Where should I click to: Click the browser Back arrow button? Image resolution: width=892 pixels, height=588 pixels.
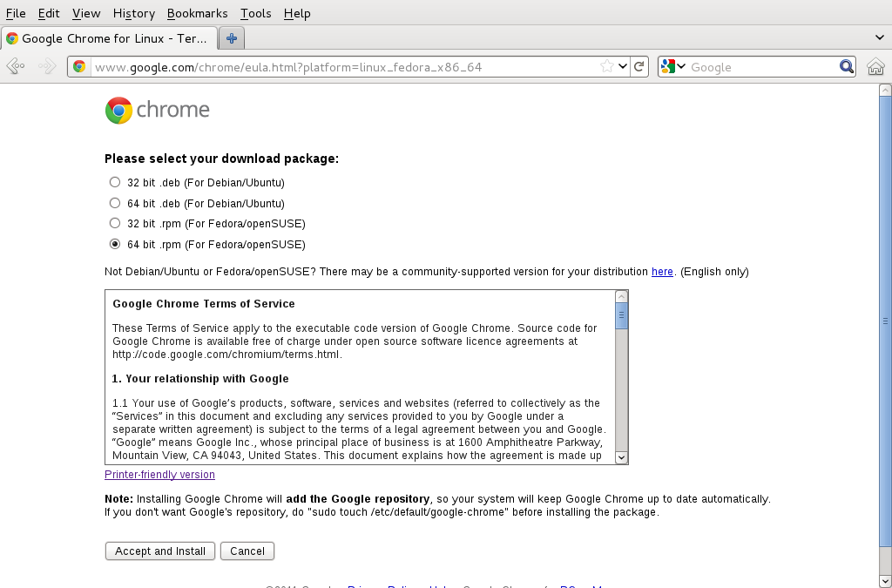[15, 67]
